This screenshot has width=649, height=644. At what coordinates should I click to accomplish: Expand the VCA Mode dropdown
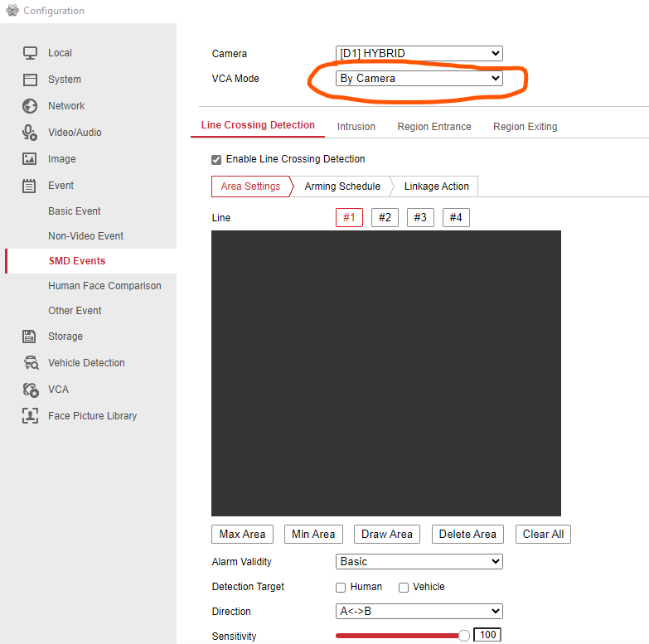pos(419,79)
